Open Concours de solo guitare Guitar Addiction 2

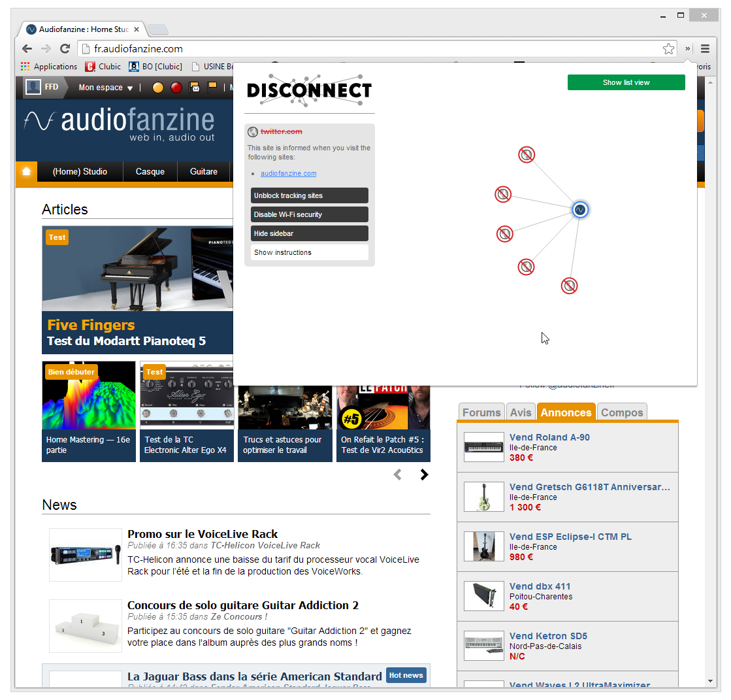click(243, 605)
